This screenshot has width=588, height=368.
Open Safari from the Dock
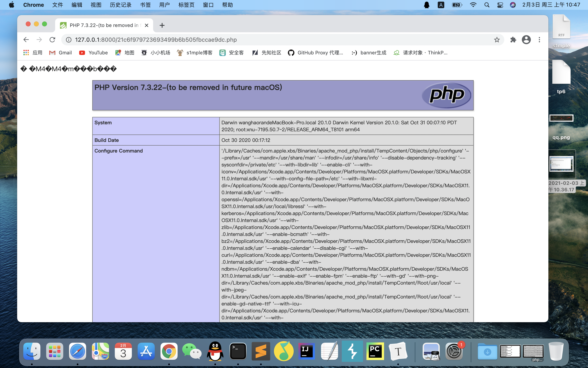coord(78,351)
